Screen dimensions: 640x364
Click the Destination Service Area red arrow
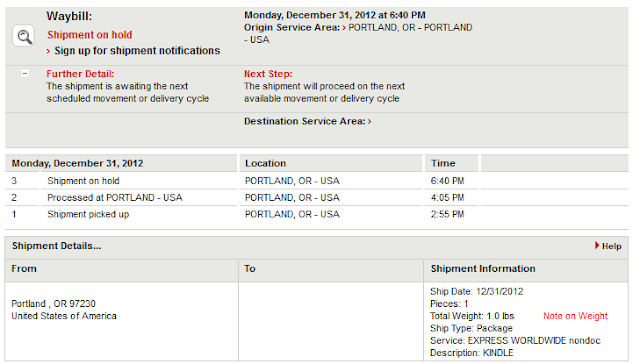[370, 121]
